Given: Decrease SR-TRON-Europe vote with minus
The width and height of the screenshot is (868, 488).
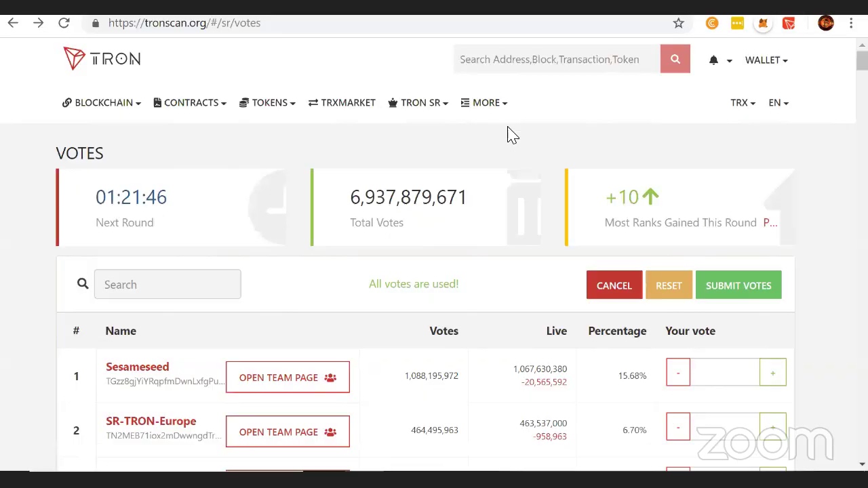Looking at the screenshot, I should pos(678,426).
